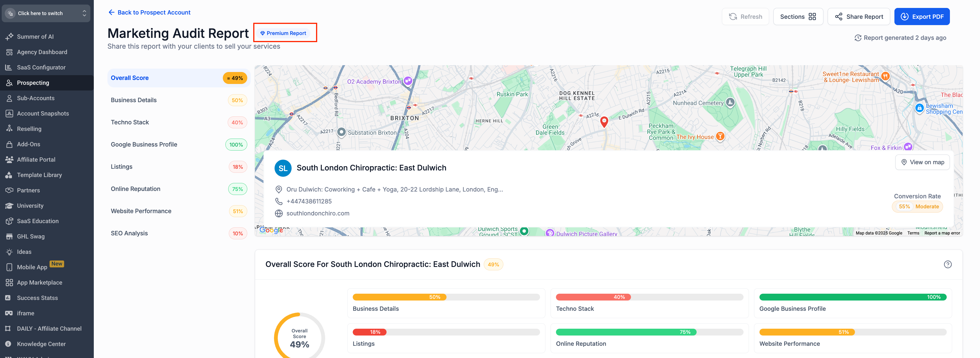Click View on map button
The width and height of the screenshot is (980, 358).
pyautogui.click(x=922, y=162)
